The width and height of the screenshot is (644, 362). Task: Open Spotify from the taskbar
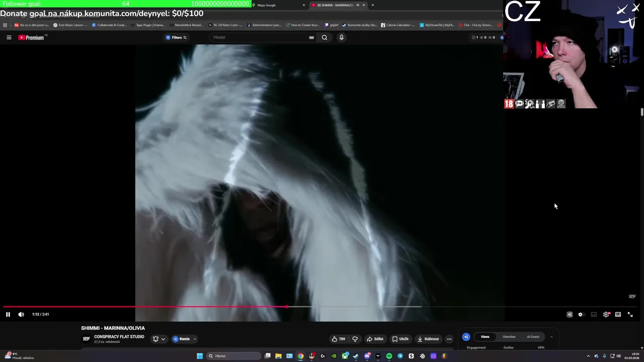tap(389, 356)
